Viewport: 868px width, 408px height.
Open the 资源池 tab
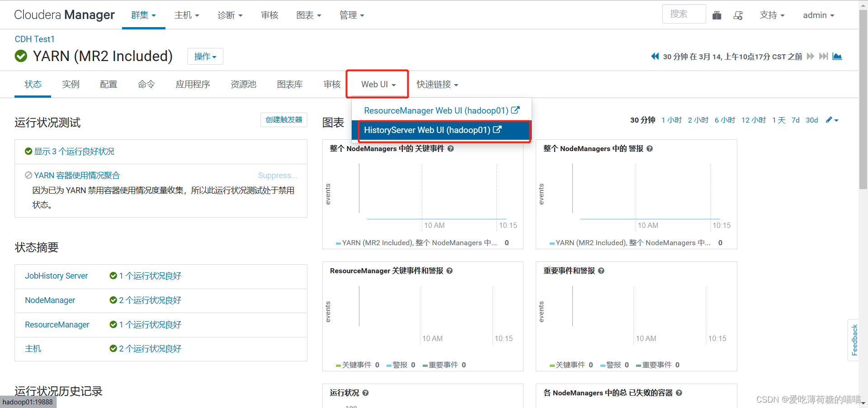[x=243, y=84]
